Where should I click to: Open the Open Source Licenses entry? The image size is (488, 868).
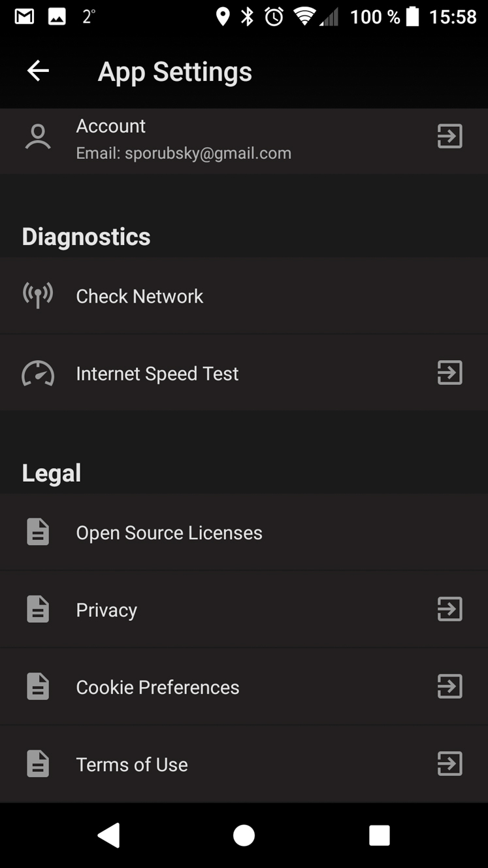point(244,532)
